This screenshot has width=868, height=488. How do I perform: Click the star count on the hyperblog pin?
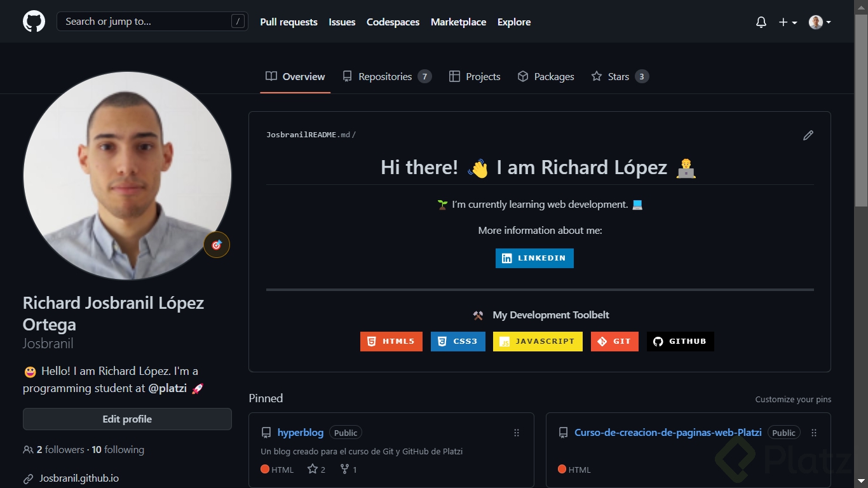[x=316, y=469]
